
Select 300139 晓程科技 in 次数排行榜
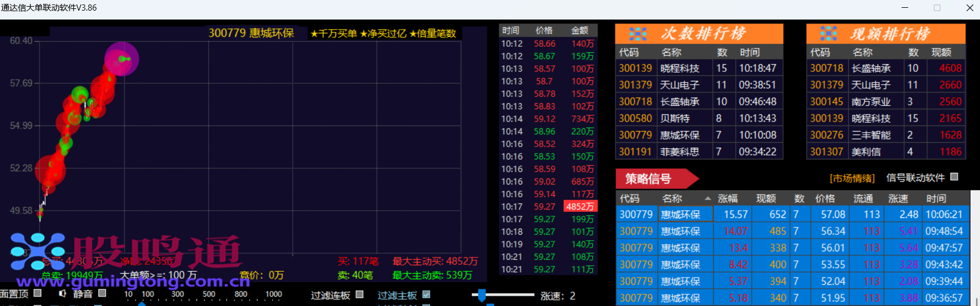point(699,68)
